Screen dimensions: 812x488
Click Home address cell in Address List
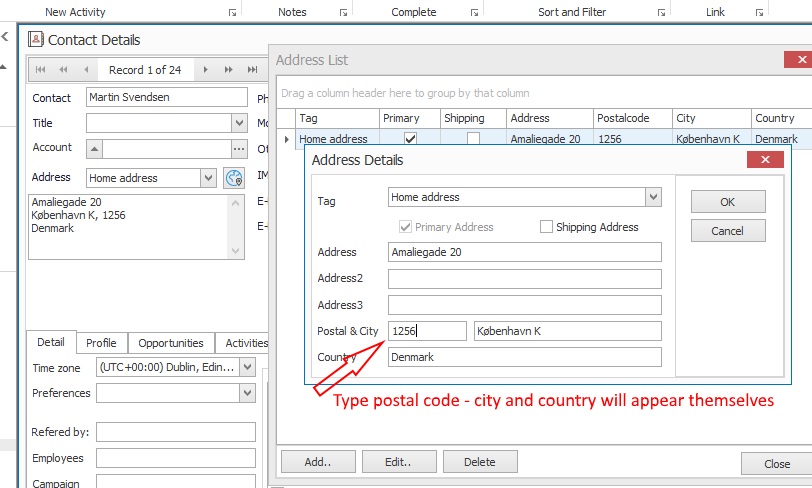click(337, 139)
